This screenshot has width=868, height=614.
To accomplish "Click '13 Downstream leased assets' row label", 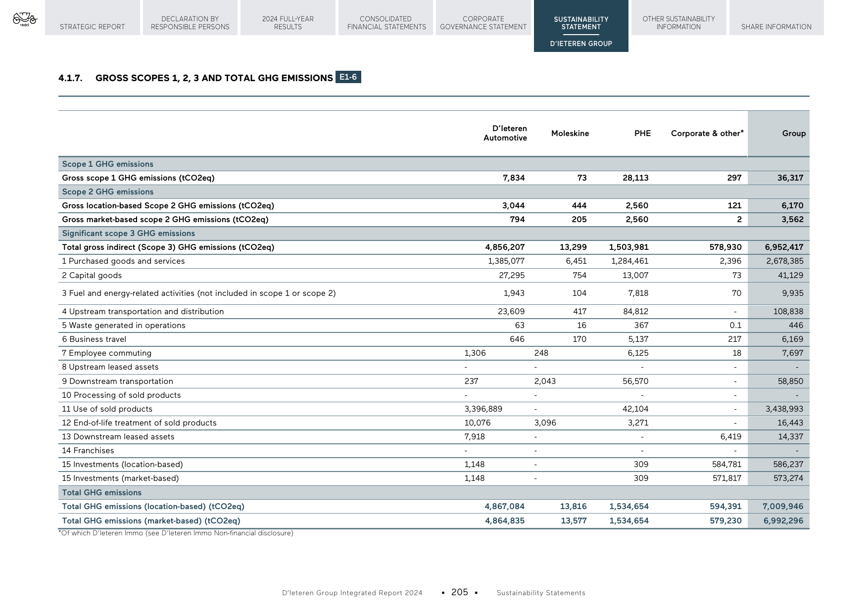I will point(118,436).
